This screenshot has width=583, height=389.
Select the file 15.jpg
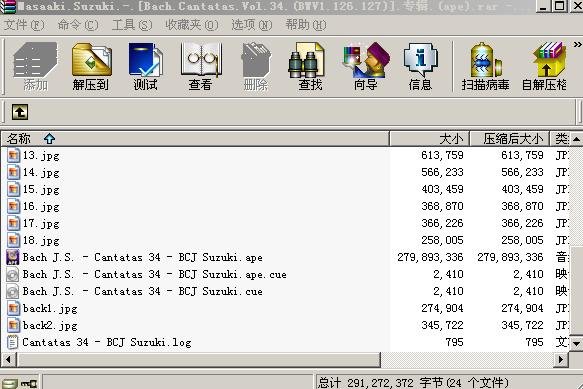pyautogui.click(x=41, y=190)
